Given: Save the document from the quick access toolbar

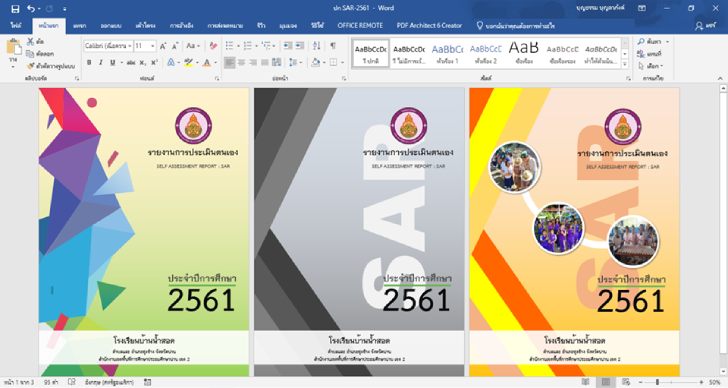Looking at the screenshot, I should 15,9.
